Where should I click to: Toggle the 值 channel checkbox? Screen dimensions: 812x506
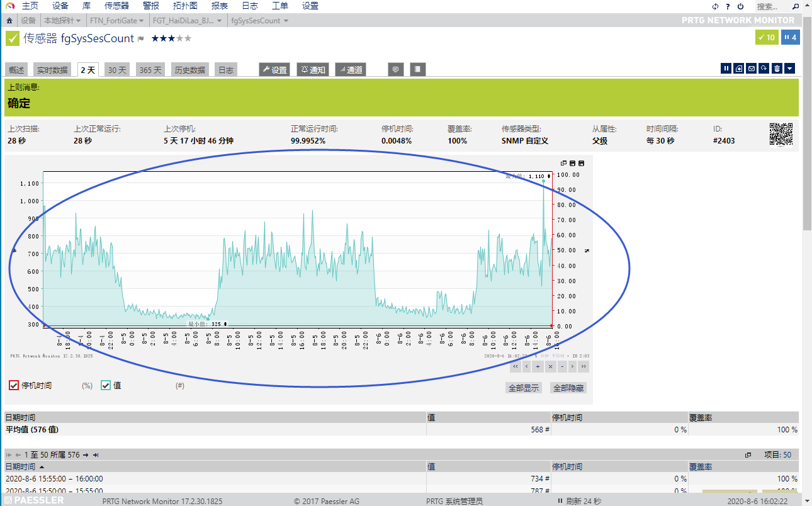(106, 386)
